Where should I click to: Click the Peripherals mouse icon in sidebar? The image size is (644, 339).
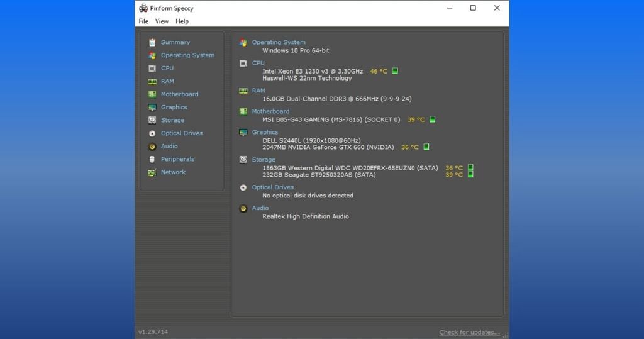point(152,159)
